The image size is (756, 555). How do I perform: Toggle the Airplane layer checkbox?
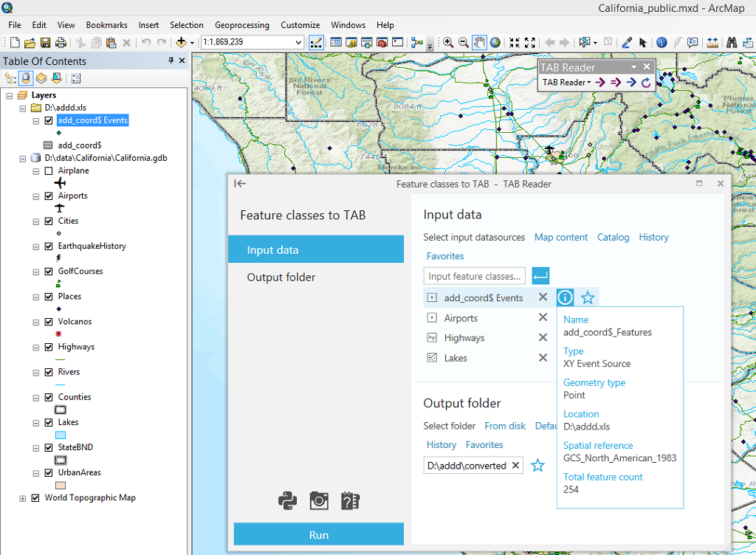[x=49, y=170]
